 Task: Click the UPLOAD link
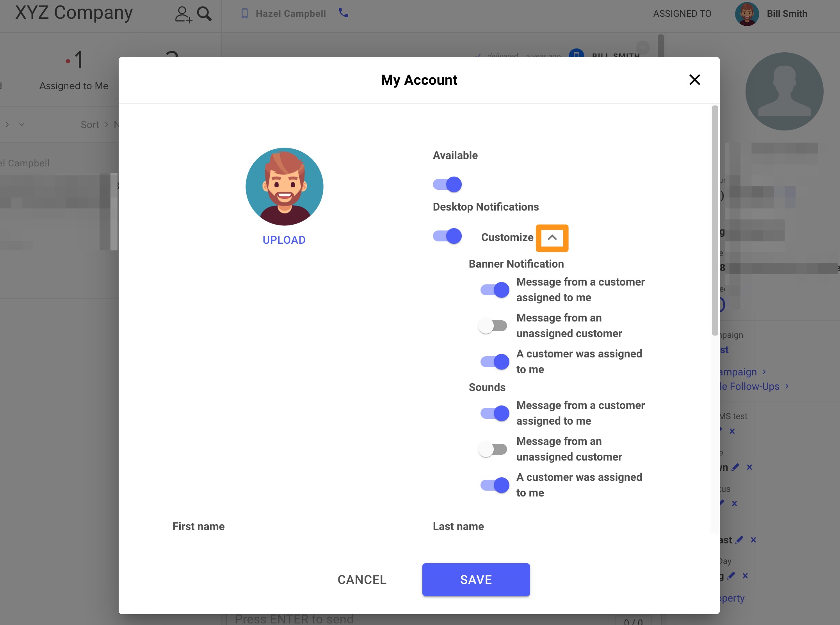coord(284,240)
